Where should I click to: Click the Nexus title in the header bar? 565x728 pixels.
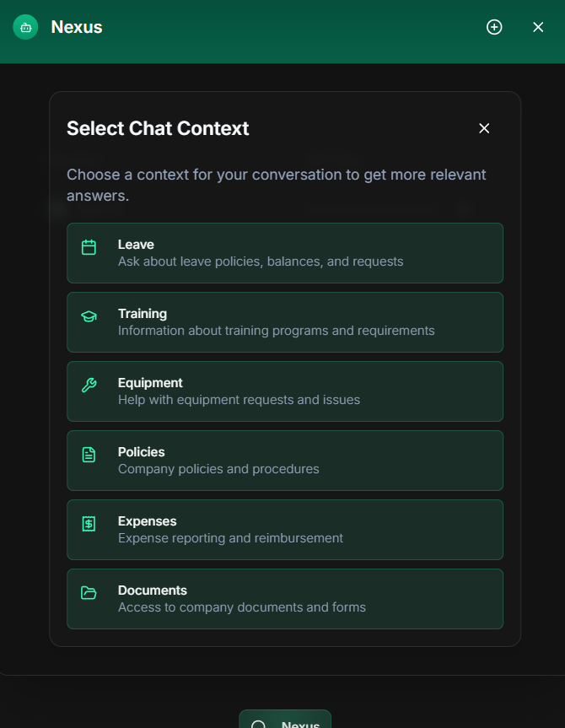76,26
